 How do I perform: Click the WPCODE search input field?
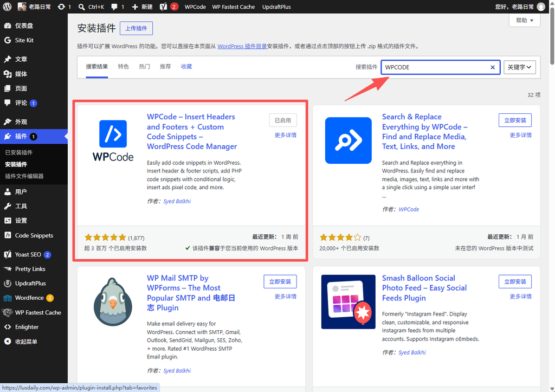pos(435,67)
